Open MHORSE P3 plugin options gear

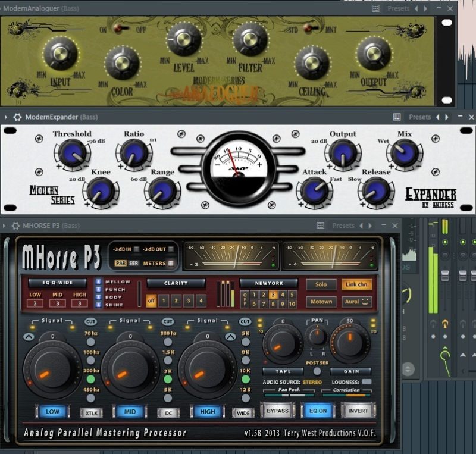15,226
